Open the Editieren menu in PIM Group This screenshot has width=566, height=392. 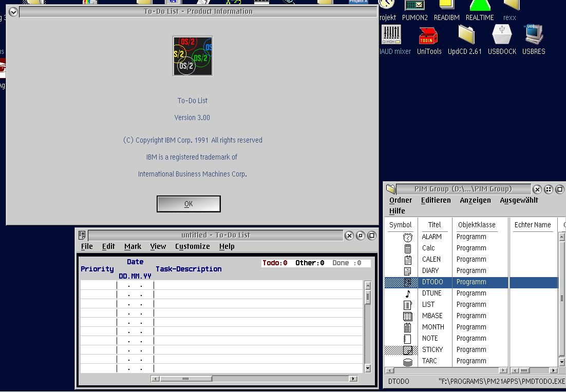436,200
